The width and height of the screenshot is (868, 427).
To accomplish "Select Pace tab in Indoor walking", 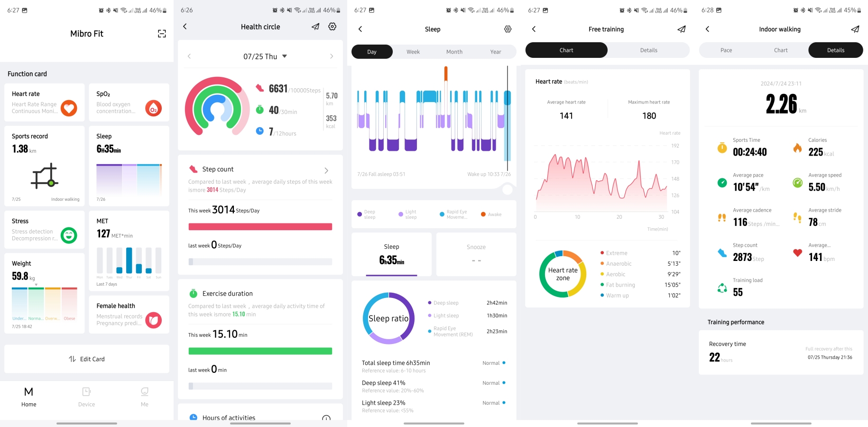I will (726, 50).
